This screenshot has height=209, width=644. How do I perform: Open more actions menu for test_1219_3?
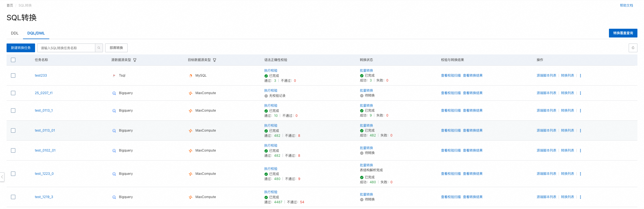[580, 197]
